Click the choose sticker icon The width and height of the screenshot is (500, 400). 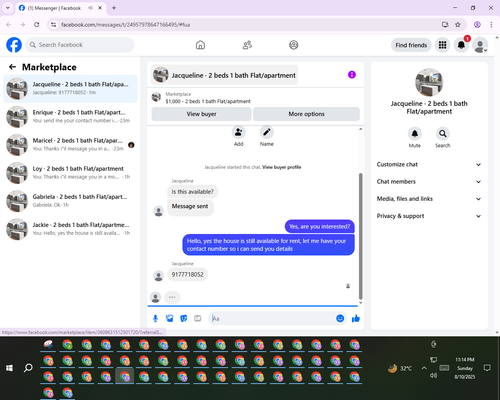(184, 318)
